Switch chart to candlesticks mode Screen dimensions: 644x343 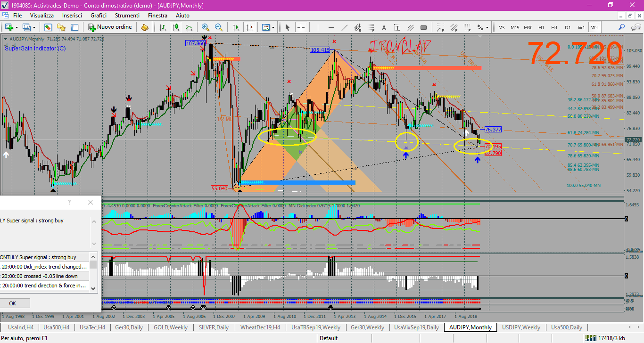[x=176, y=27]
